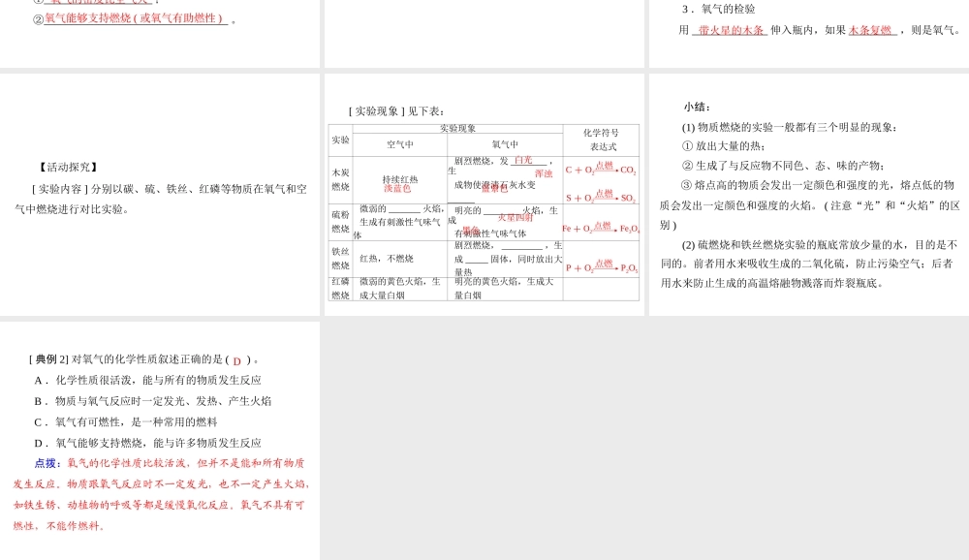Click the cell "微弱的黄色火焰,生成大量白烟"

[x=400, y=288]
